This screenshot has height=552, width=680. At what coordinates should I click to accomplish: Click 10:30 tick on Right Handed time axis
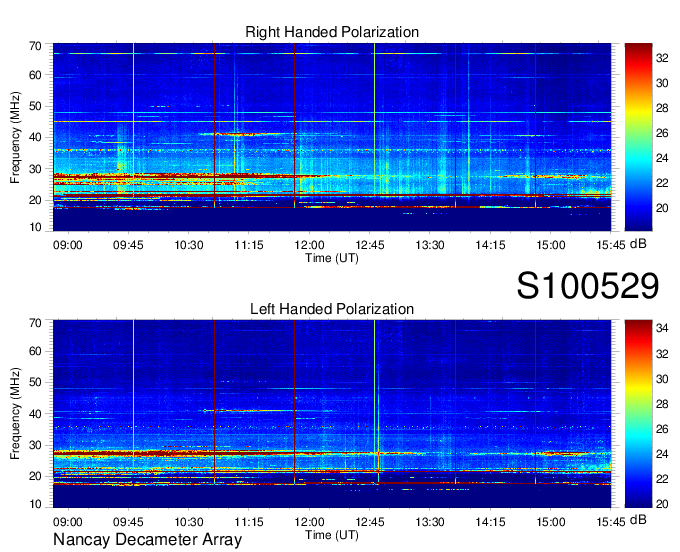[189, 245]
